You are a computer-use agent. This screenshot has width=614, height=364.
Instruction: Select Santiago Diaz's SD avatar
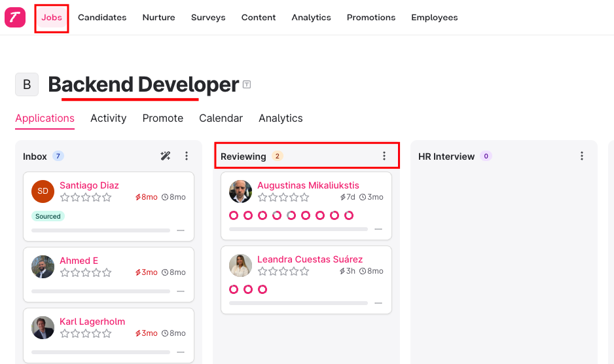[x=43, y=191]
